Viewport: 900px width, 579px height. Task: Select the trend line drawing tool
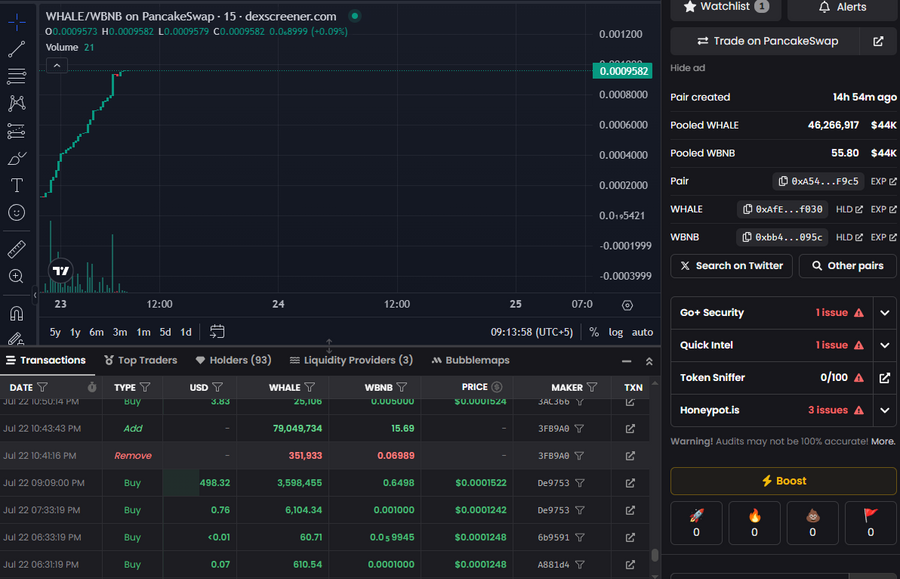pos(17,48)
